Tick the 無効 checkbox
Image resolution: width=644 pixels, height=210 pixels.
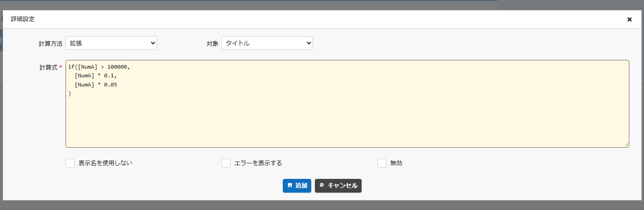[x=382, y=163]
